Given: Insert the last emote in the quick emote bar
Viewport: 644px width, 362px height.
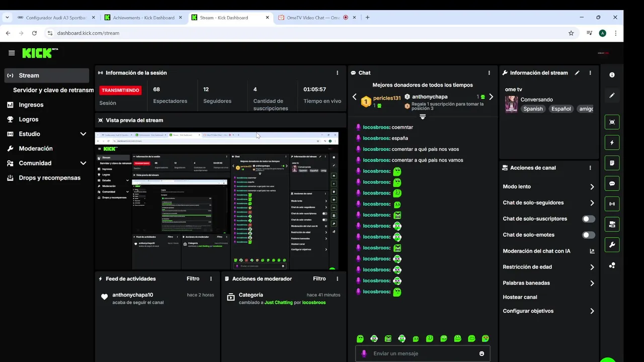Looking at the screenshot, I should (486, 339).
